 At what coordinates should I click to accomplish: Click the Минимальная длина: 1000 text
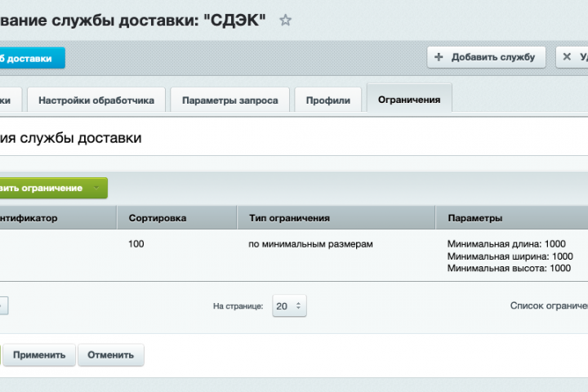(x=506, y=244)
